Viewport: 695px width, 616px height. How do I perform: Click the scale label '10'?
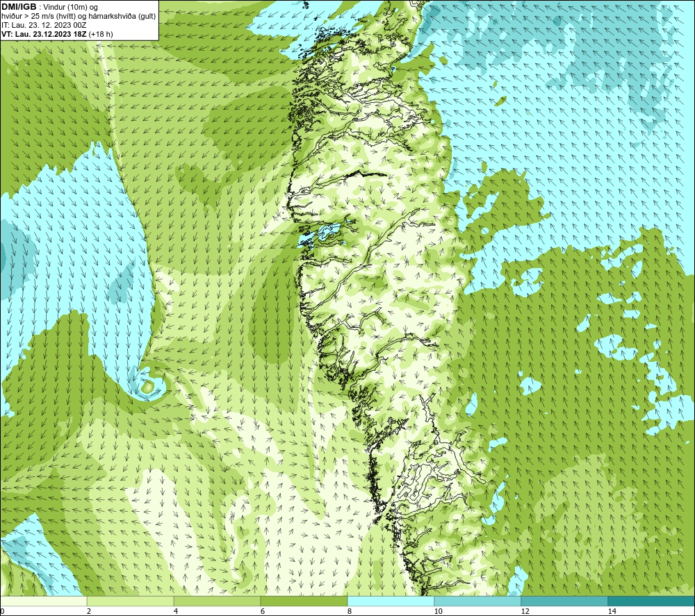click(438, 612)
